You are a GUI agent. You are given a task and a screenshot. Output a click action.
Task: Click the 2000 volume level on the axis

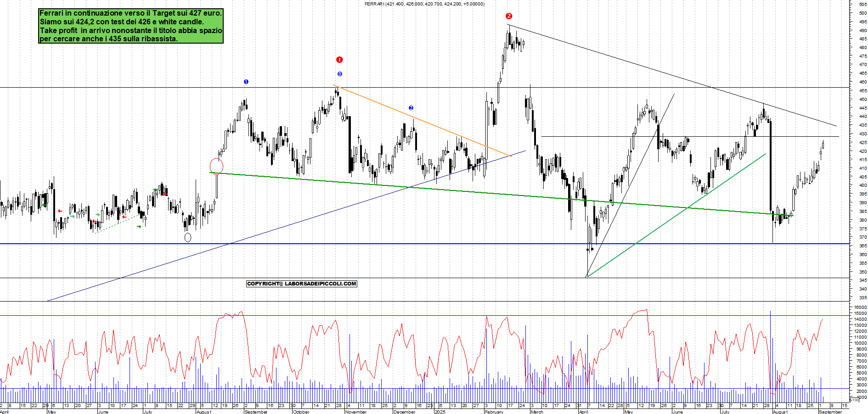click(x=862, y=391)
